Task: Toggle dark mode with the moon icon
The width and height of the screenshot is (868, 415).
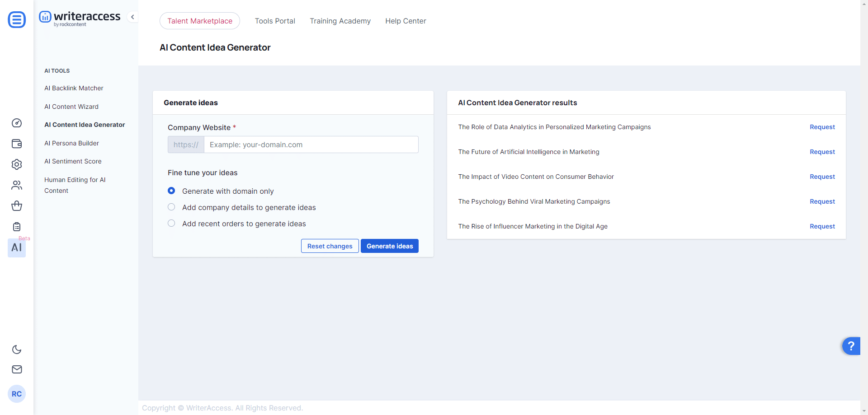Action: (x=17, y=350)
